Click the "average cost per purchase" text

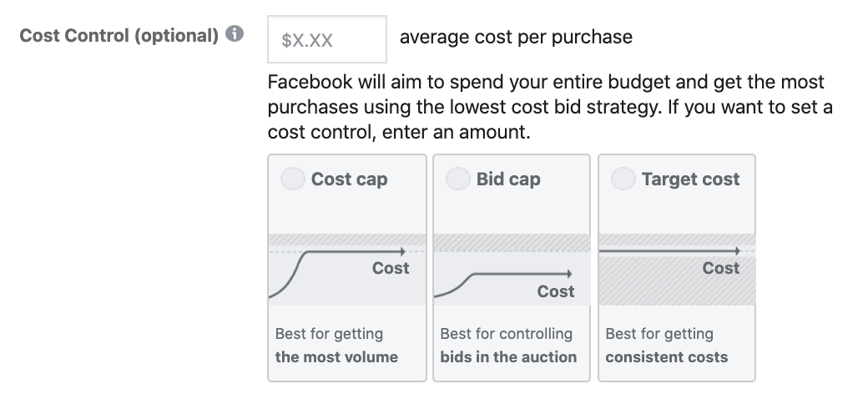point(516,37)
